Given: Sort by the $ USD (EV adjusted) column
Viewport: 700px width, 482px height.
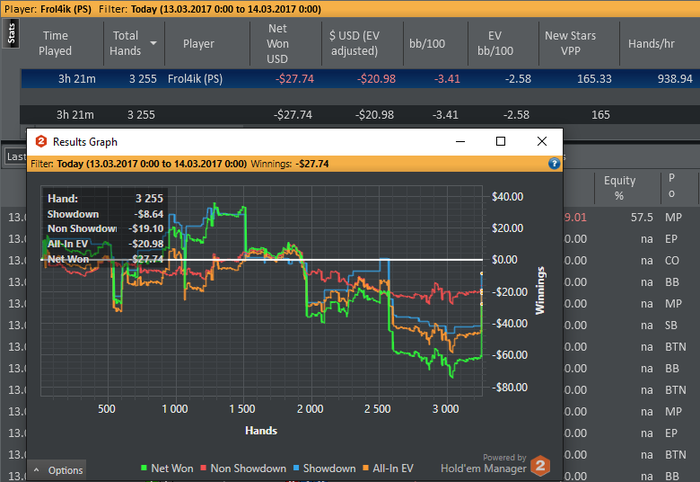Looking at the screenshot, I should click(354, 43).
